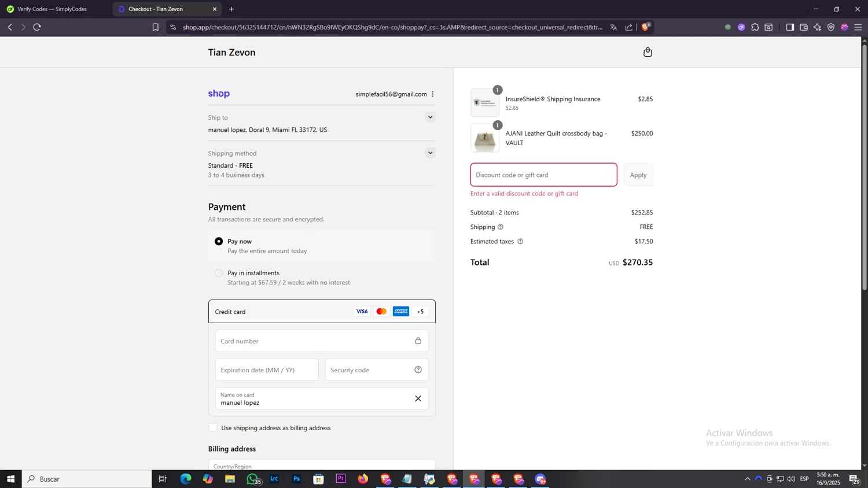Focus the Security code field
868x488 pixels.
pos(377,370)
